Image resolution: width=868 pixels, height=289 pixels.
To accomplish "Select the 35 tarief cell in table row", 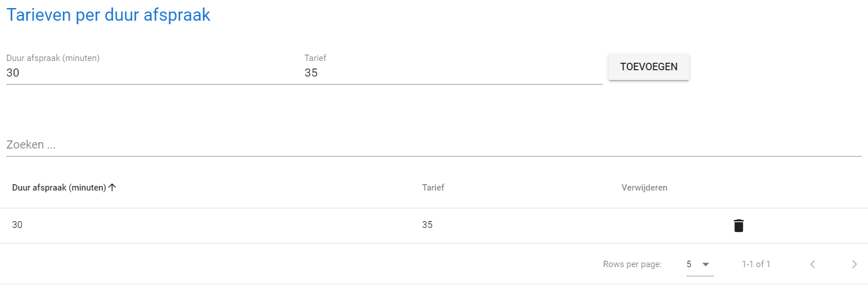I will (x=427, y=225).
